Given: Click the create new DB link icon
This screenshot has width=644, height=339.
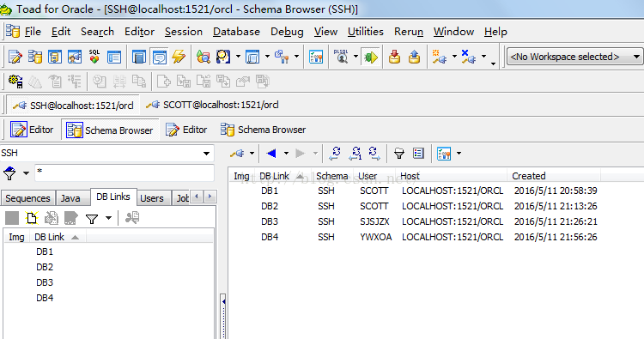Looking at the screenshot, I should (32, 218).
